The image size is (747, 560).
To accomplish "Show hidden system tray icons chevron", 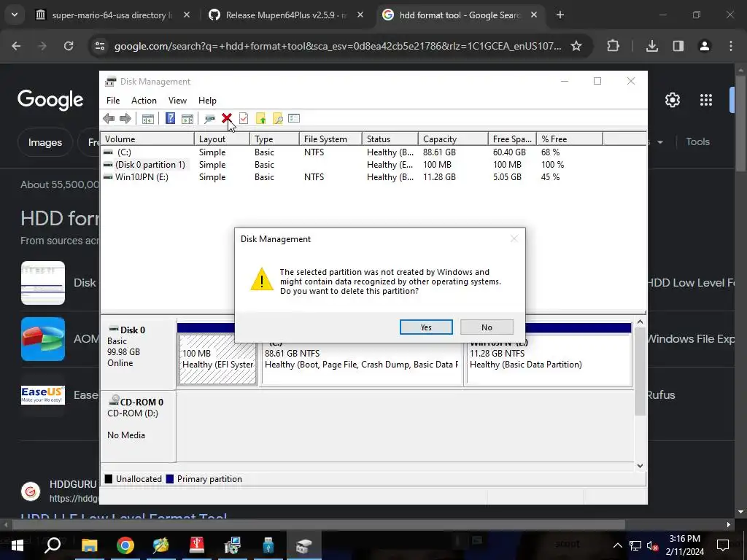I will 617,545.
